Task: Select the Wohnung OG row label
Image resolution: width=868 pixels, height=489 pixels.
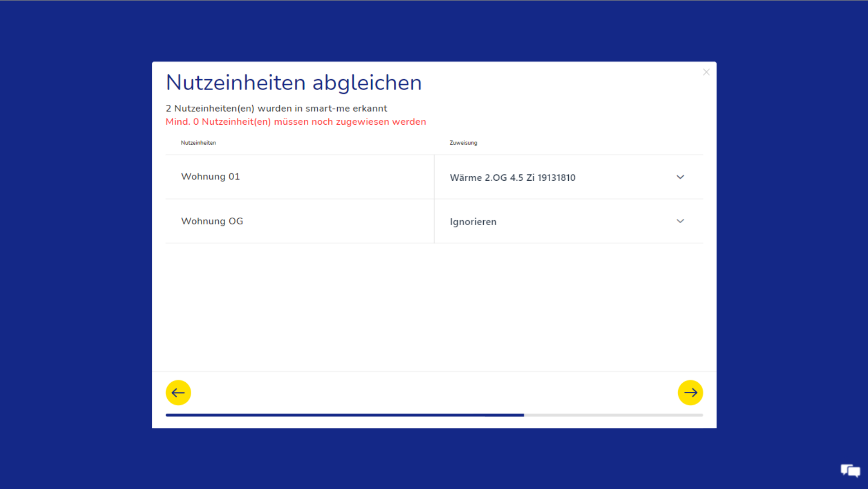Action: click(212, 221)
